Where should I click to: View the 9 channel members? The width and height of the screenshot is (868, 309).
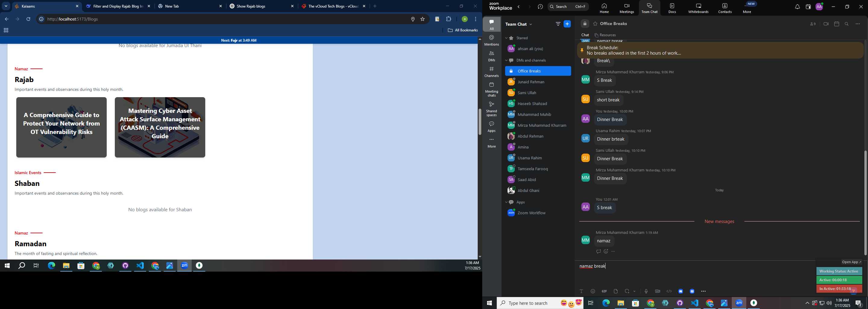coord(813,24)
